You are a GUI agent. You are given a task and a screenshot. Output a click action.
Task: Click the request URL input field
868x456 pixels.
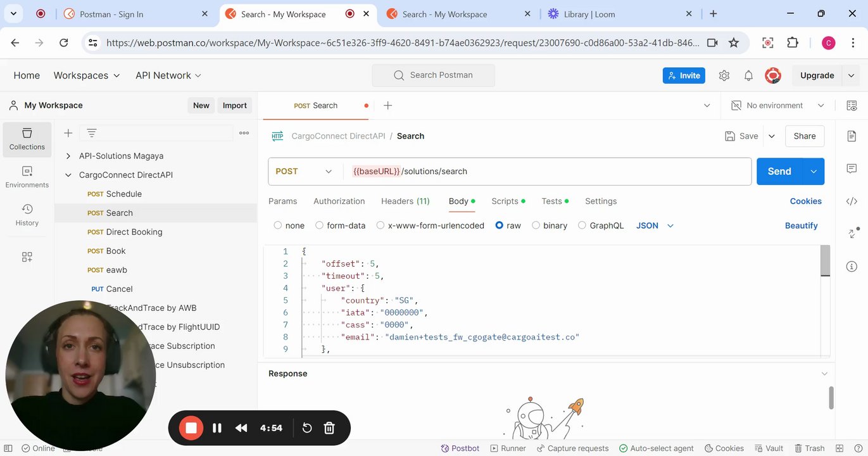[547, 171]
